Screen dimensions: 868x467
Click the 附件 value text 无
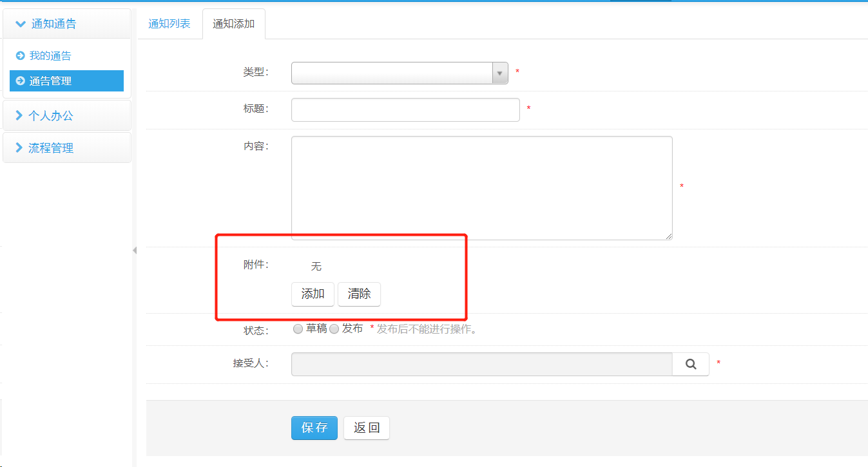tap(316, 267)
